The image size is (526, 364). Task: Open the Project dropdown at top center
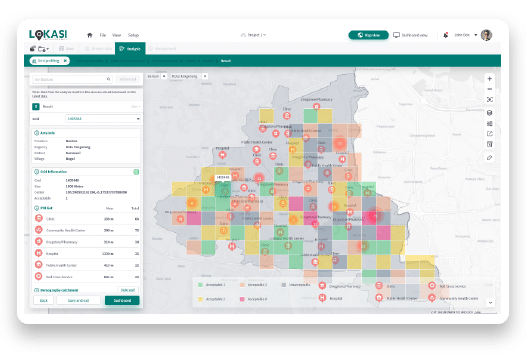[x=253, y=35]
